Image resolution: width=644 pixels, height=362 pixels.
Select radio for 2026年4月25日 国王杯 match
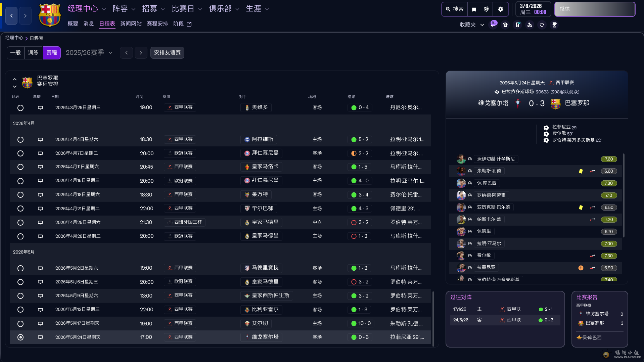coord(20,223)
